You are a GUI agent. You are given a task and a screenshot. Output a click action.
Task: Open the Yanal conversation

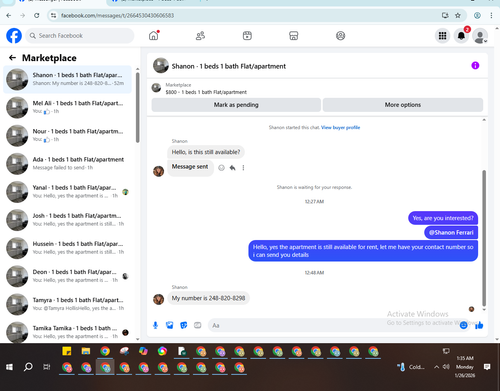click(67, 192)
